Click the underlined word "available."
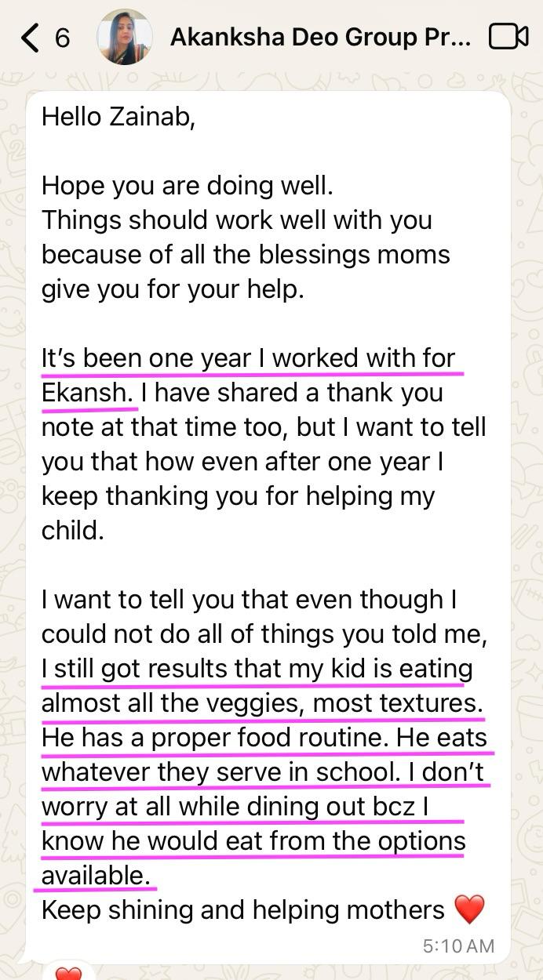 pyautogui.click(x=96, y=875)
